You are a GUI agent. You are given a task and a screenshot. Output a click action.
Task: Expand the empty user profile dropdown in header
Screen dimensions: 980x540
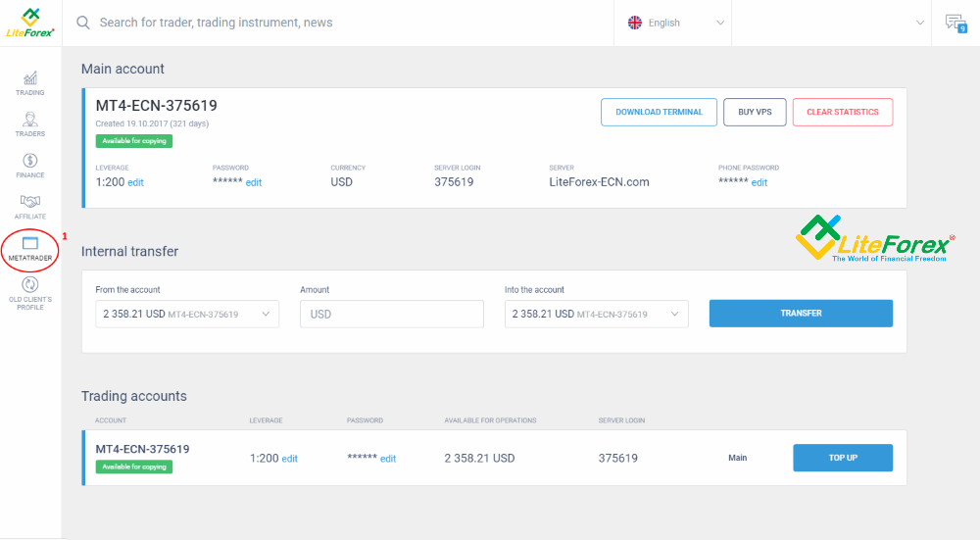tap(831, 23)
